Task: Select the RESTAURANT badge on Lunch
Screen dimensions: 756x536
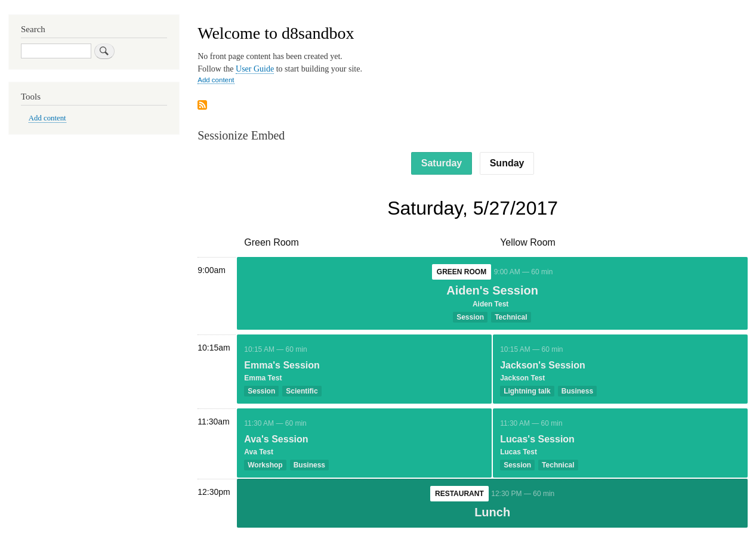Action: (459, 493)
